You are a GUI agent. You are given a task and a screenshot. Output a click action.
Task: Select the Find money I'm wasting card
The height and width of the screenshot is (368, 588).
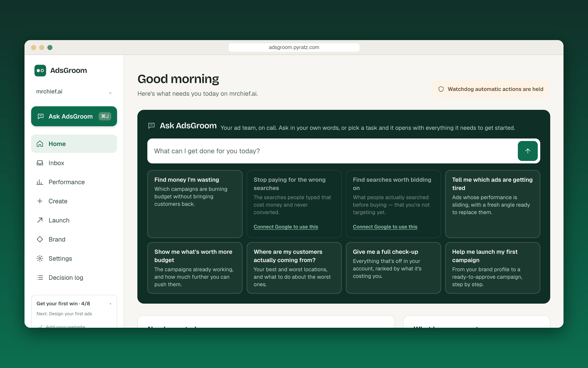[x=195, y=204]
